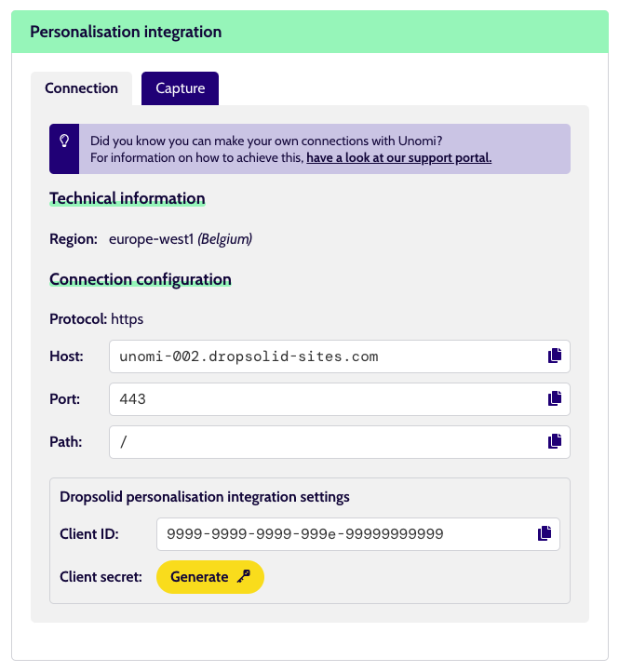Open the support portal link
This screenshot has width=619, height=672.
tap(398, 157)
